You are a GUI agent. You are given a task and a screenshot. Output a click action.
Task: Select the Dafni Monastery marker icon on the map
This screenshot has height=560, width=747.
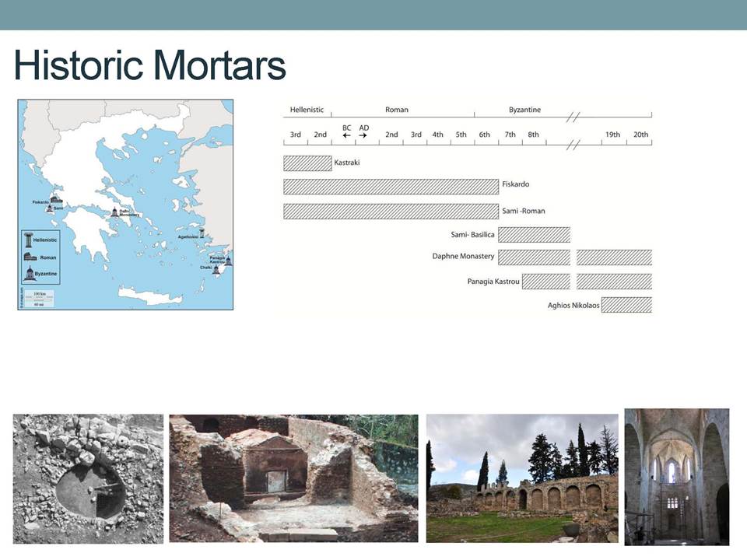tap(115, 212)
